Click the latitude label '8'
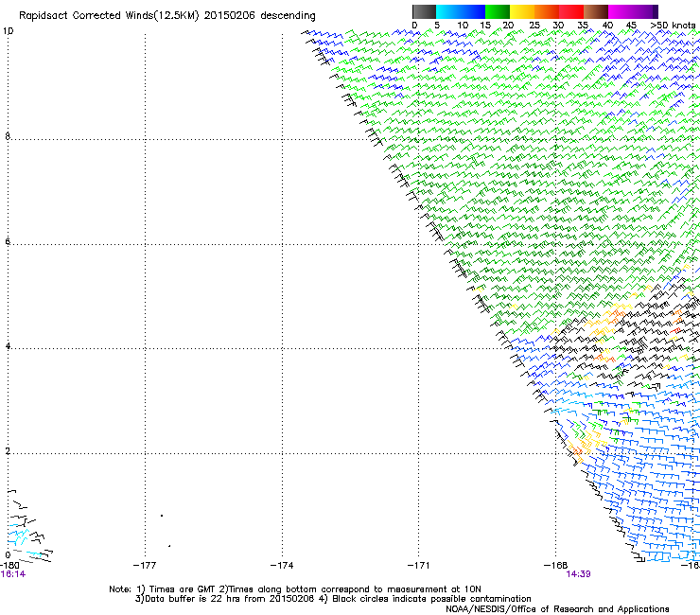The width and height of the screenshot is (700, 615). 8,136
